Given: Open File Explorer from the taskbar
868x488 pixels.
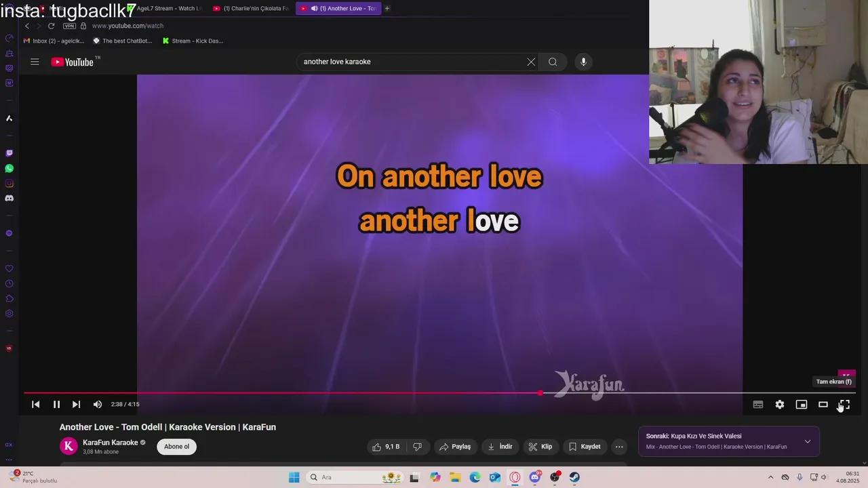Looking at the screenshot, I should tap(455, 477).
